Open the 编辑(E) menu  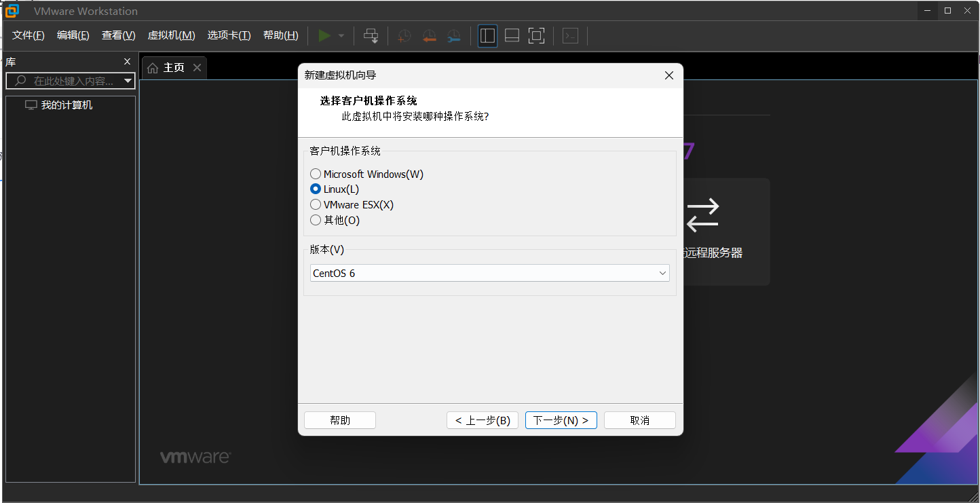[x=73, y=35]
